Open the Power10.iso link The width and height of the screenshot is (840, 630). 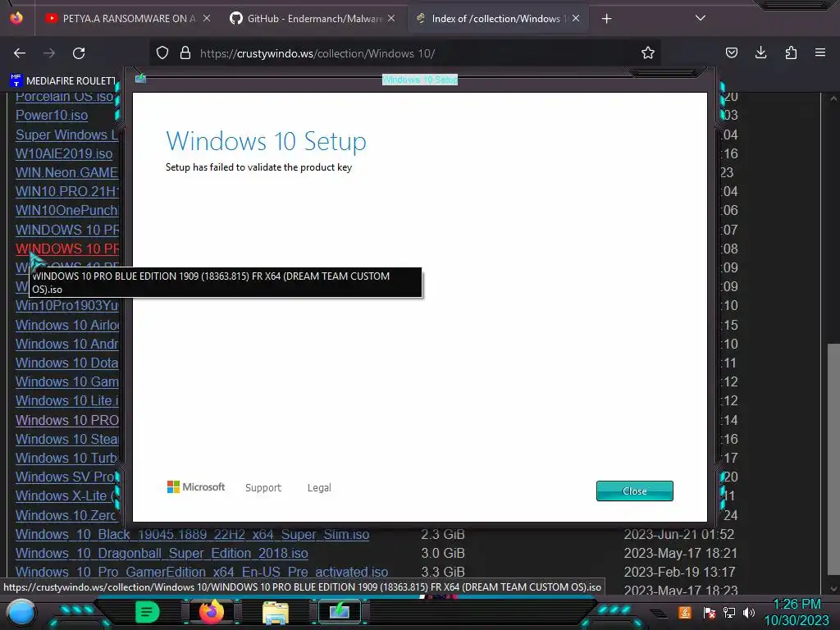point(52,115)
